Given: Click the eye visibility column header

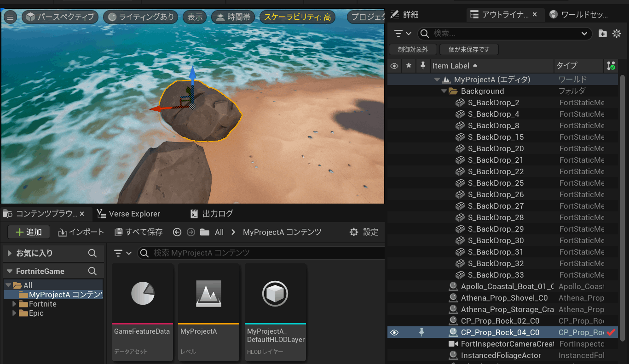Looking at the screenshot, I should tap(394, 66).
